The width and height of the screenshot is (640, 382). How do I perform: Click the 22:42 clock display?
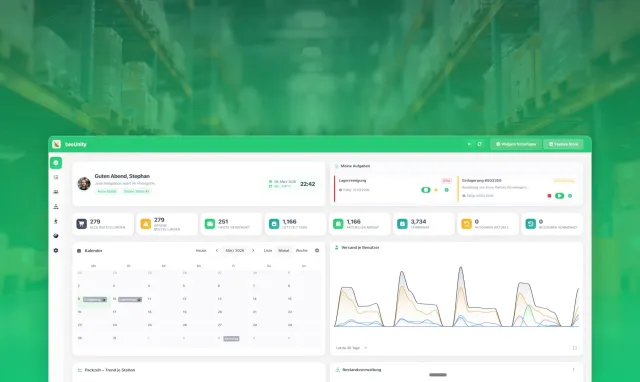point(307,184)
